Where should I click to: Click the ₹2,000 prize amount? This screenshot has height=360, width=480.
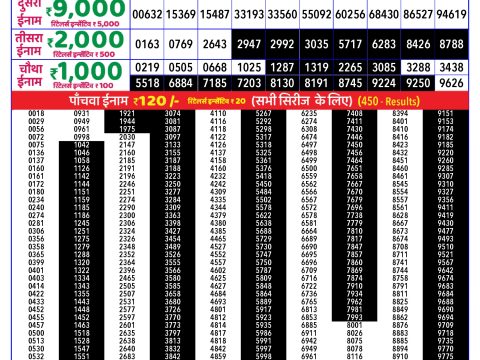(85, 40)
